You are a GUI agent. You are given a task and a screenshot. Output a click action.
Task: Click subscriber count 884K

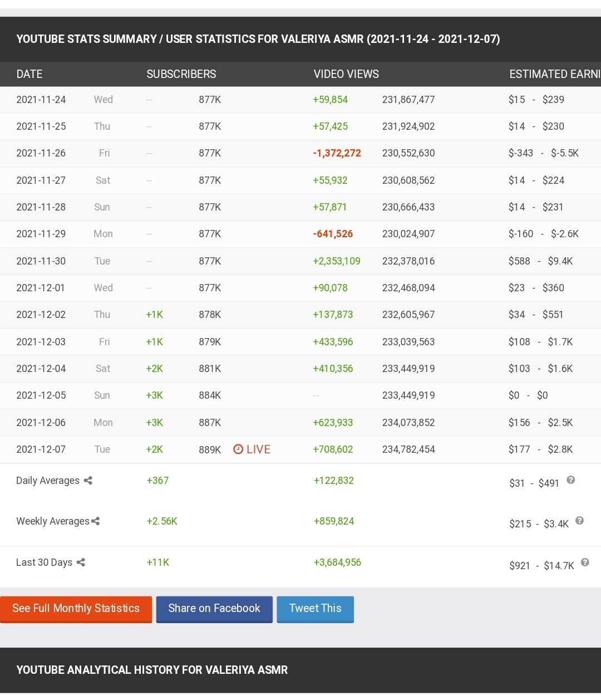coord(210,395)
